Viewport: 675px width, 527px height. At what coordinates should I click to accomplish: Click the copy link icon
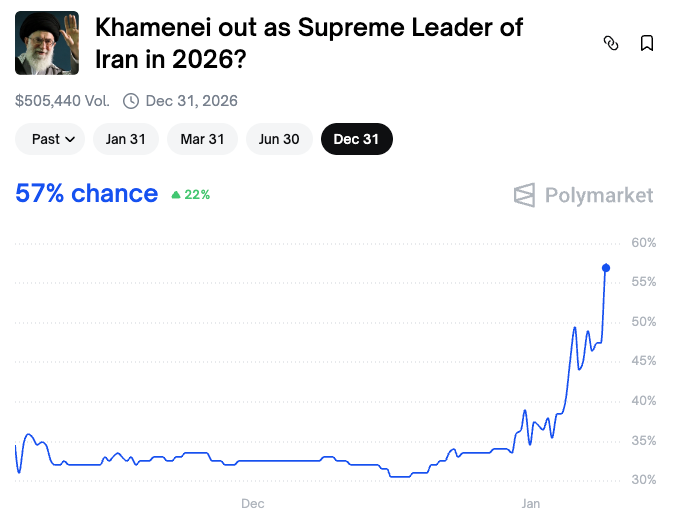point(611,43)
